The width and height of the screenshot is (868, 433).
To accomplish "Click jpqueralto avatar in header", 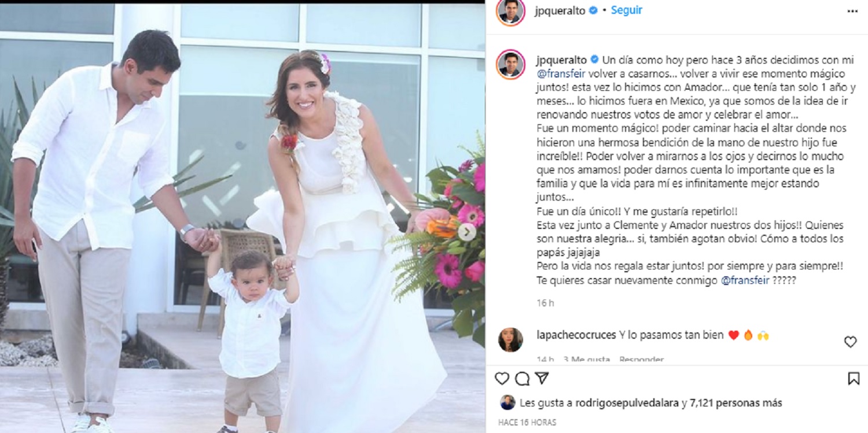I will click(510, 12).
